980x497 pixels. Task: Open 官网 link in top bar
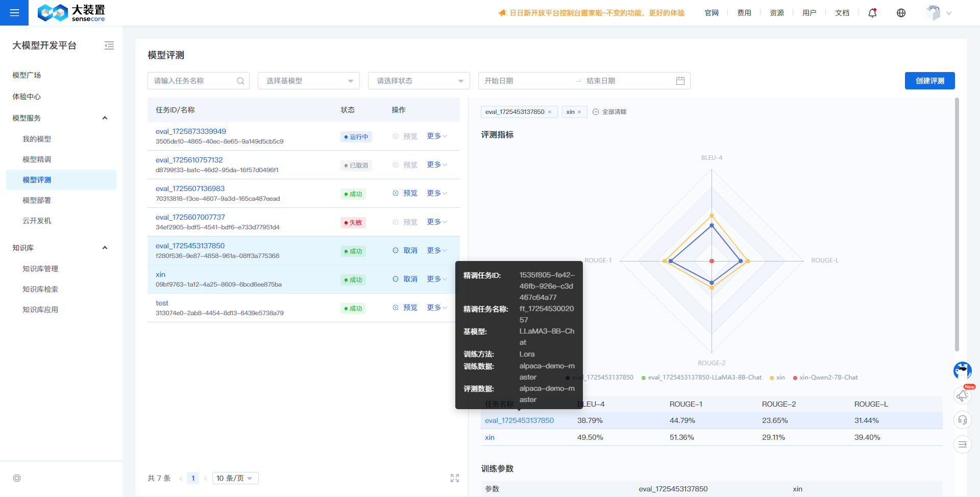pyautogui.click(x=712, y=13)
